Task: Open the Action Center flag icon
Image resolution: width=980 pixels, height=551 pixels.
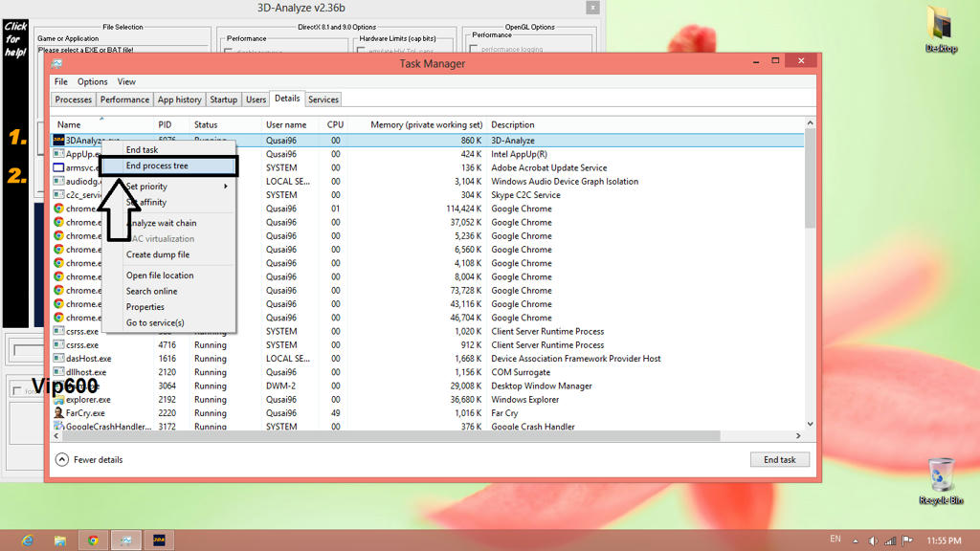Action: (907, 541)
